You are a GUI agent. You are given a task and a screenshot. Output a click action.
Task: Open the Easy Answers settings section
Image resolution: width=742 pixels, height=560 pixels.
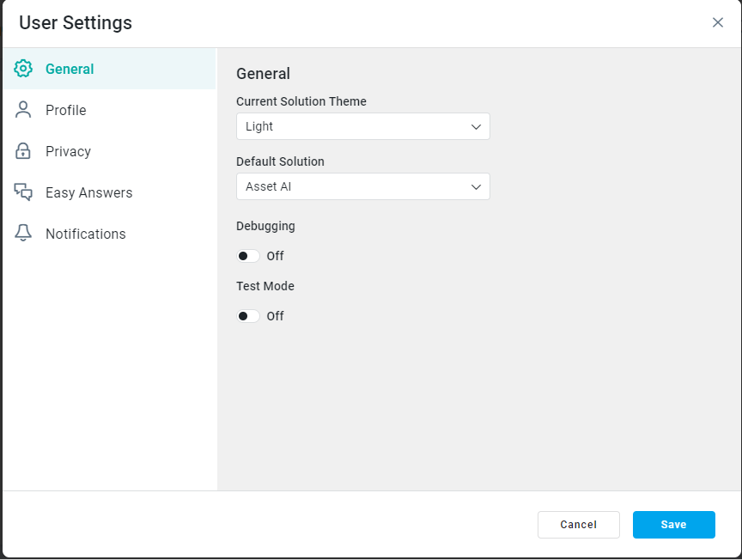pos(88,192)
